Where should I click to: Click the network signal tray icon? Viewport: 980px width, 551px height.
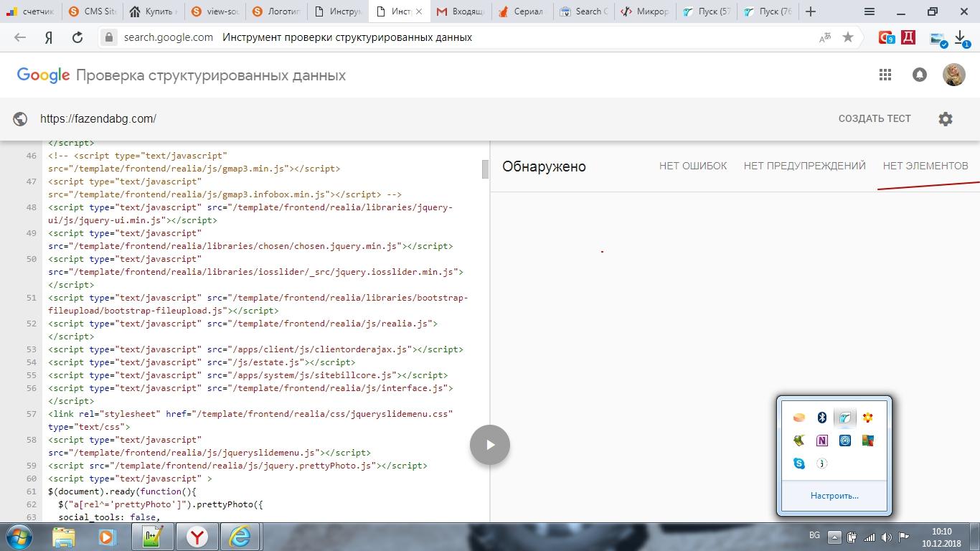click(x=869, y=537)
